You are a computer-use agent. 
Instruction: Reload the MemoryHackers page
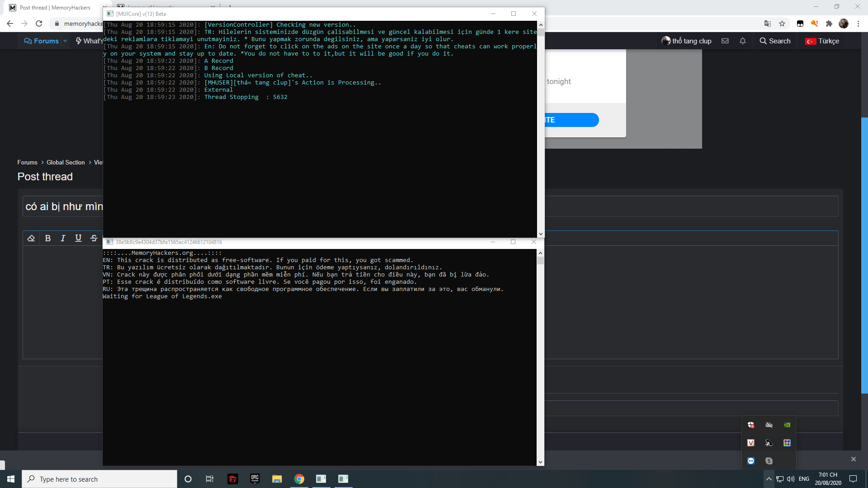point(39,23)
